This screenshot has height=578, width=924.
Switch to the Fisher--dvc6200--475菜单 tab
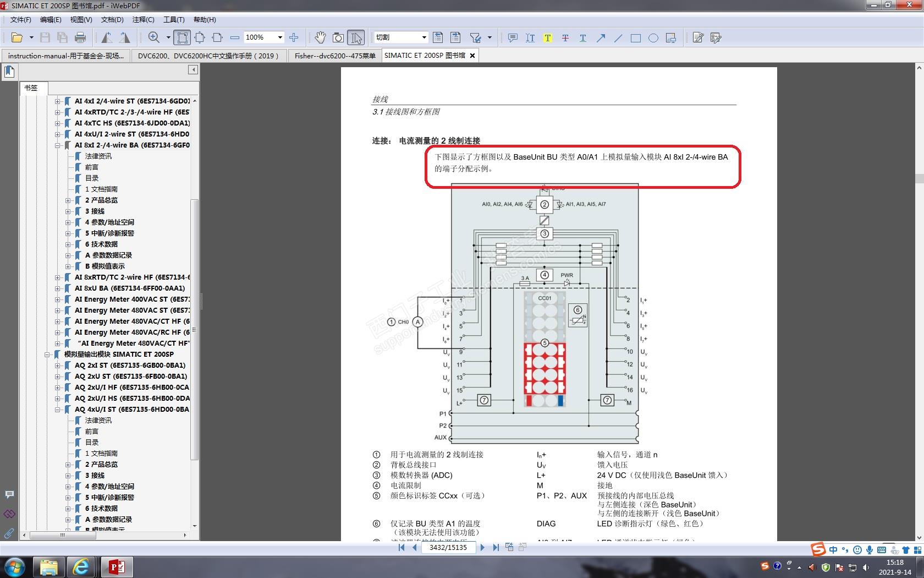pyautogui.click(x=334, y=56)
